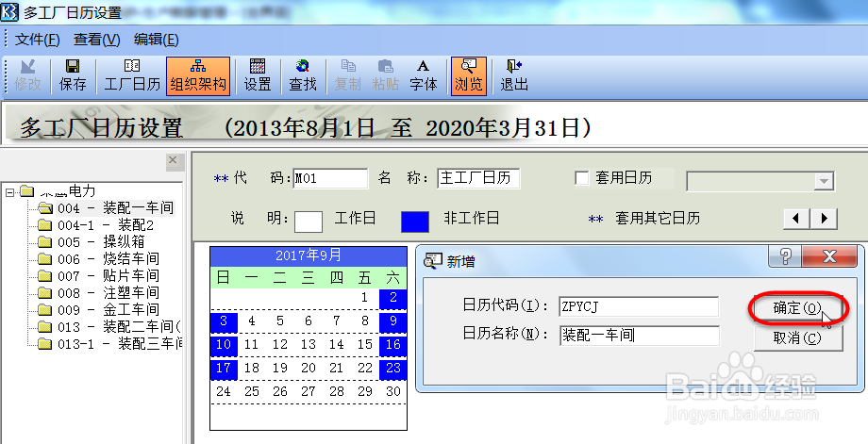This screenshot has width=868, height=444.
Task: Click calendar day 13
Action: [x=309, y=344]
